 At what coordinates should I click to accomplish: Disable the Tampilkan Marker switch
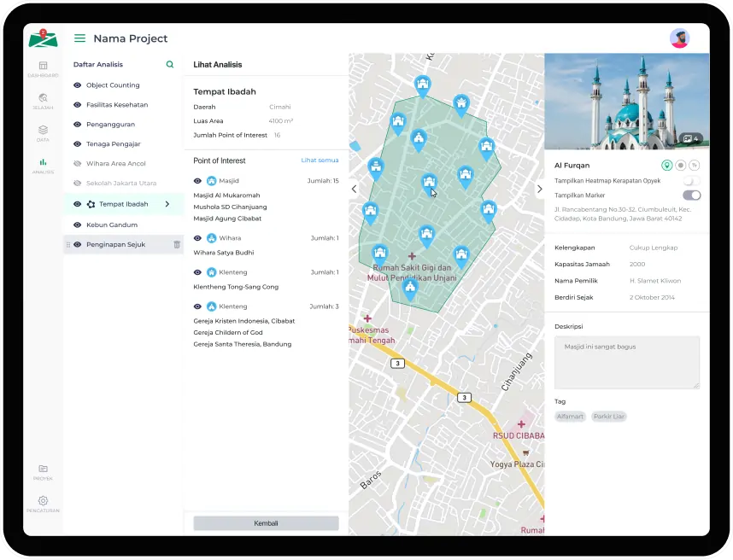point(691,195)
